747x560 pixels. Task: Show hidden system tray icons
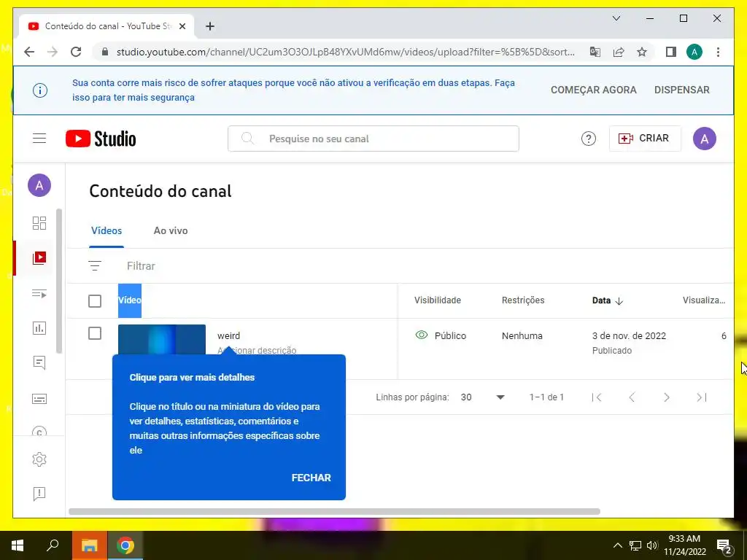[x=617, y=545]
